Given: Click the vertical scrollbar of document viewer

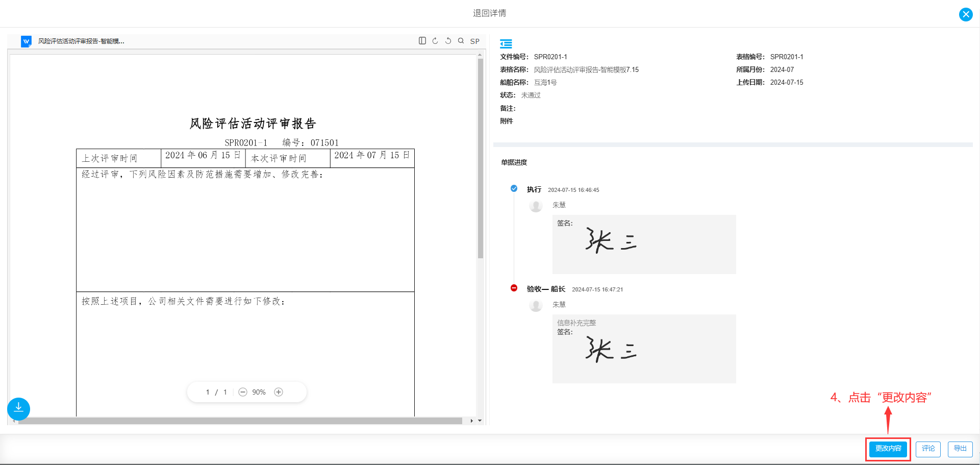Looking at the screenshot, I should click(x=480, y=158).
